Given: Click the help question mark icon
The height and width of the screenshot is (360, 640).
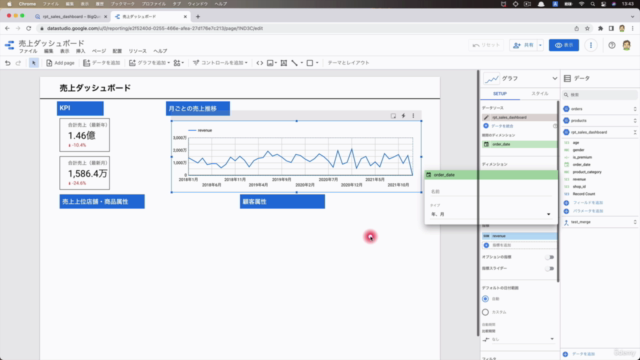Looking at the screenshot, I should (x=611, y=45).
